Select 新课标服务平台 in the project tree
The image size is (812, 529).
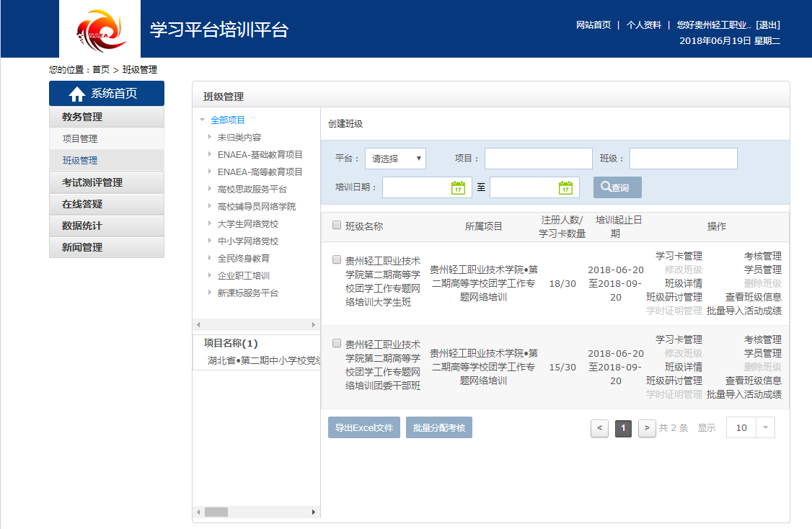click(x=247, y=293)
